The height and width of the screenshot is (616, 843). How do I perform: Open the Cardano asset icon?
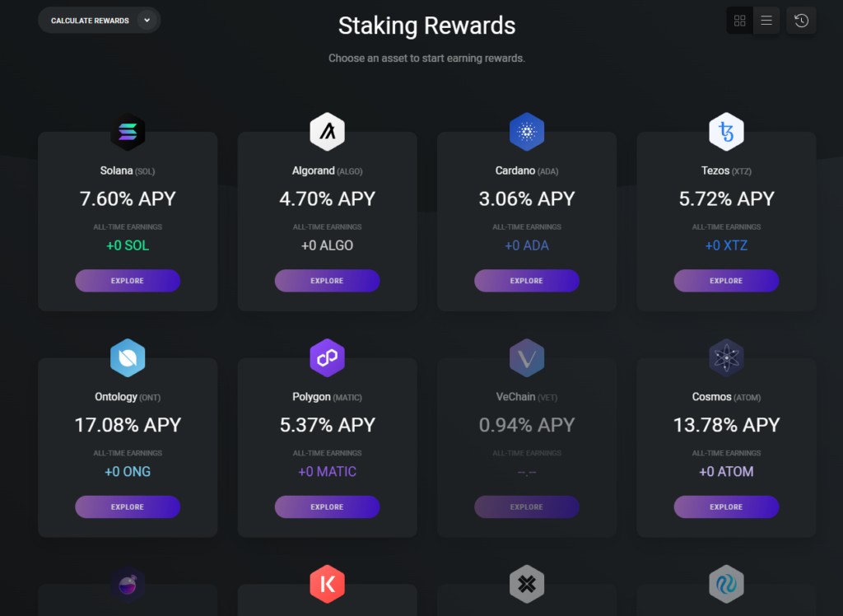(x=526, y=131)
